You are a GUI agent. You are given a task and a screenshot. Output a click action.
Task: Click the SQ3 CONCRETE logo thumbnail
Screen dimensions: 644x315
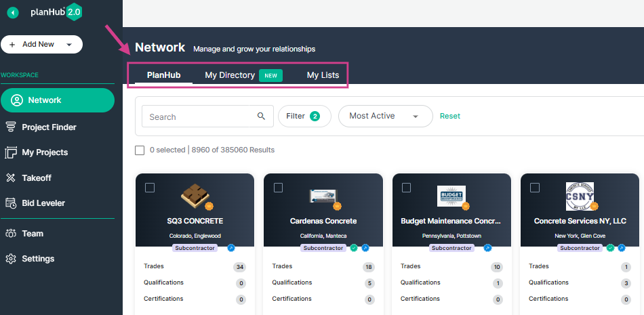coord(195,195)
